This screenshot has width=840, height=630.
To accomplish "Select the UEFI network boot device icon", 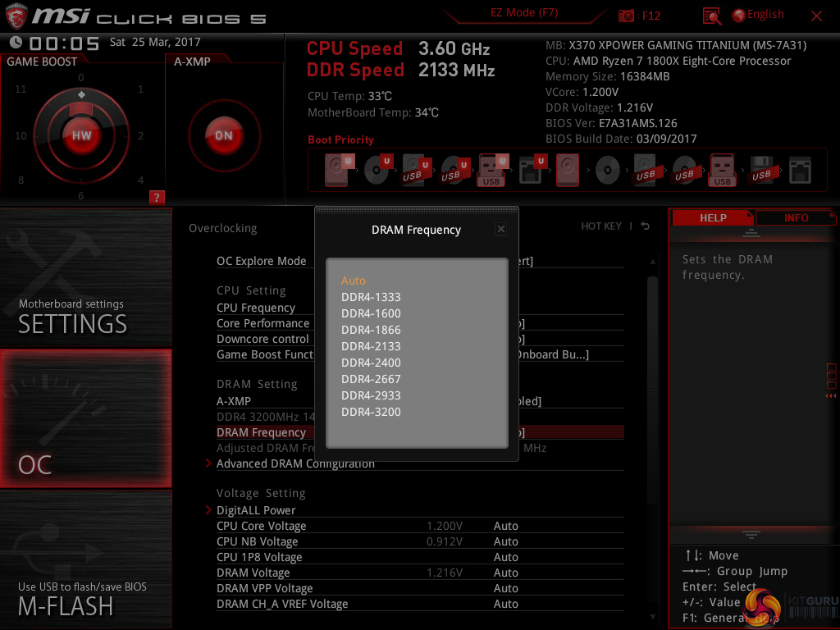I will [x=532, y=170].
